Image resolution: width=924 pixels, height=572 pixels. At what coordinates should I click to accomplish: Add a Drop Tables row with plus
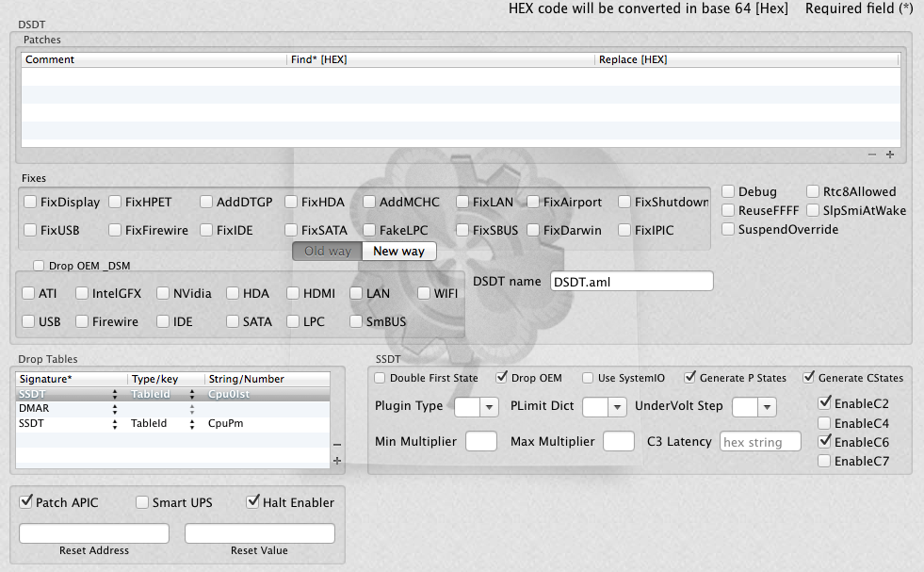(337, 461)
